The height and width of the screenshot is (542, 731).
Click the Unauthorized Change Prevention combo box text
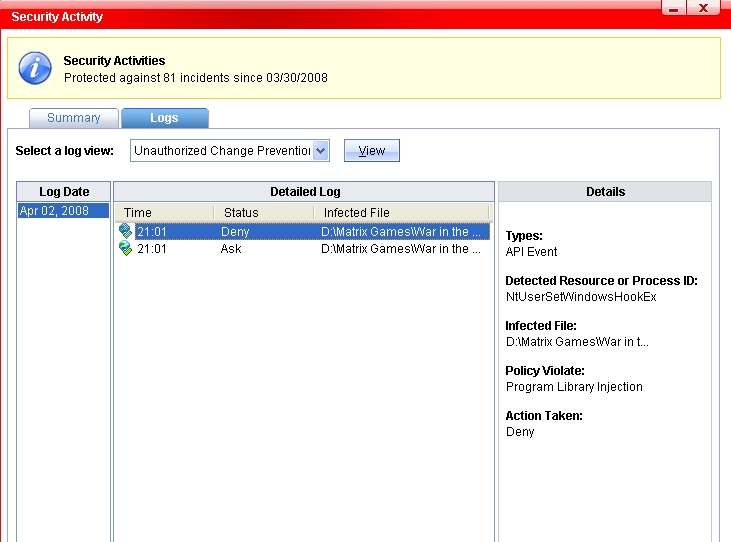click(222, 151)
